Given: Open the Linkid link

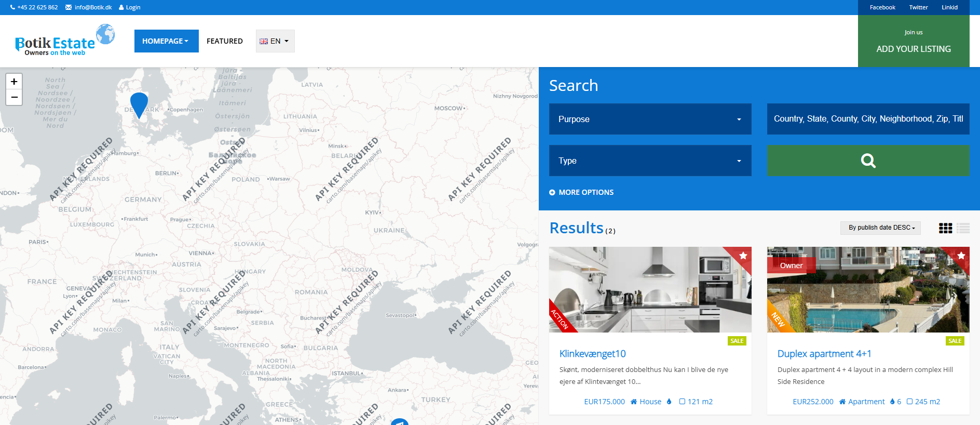Looking at the screenshot, I should pos(949,7).
